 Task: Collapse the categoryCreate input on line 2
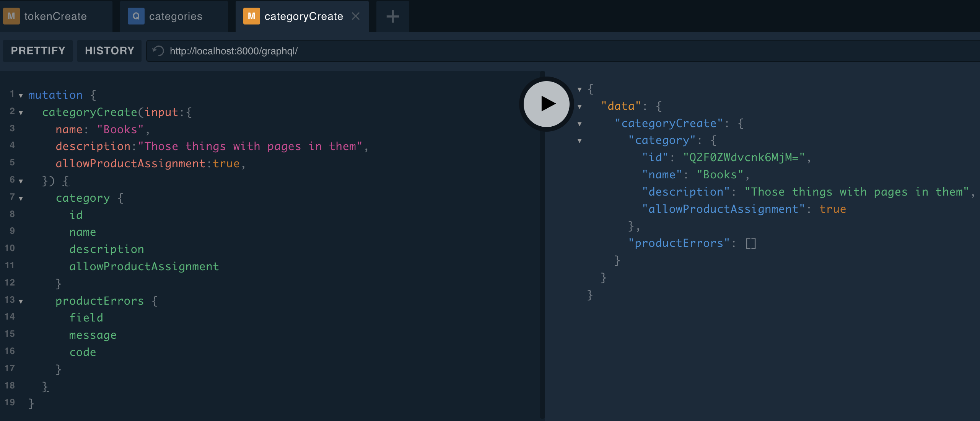[21, 113]
